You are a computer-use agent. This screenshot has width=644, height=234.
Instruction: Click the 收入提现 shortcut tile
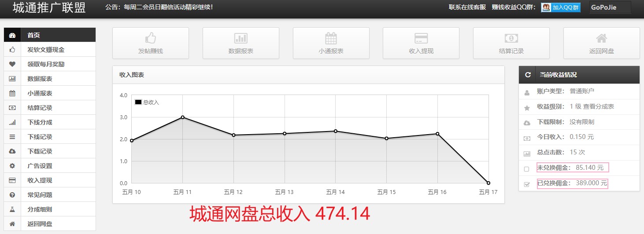coord(421,43)
